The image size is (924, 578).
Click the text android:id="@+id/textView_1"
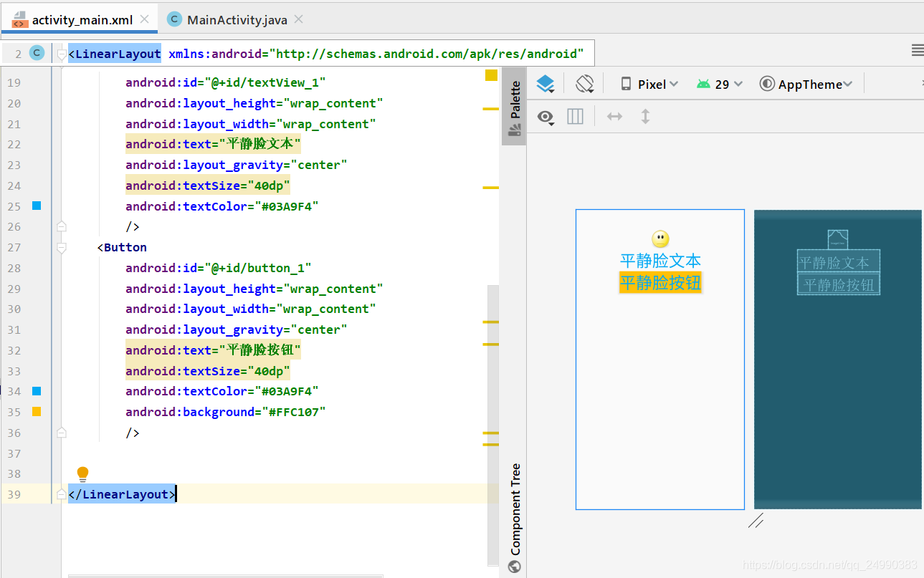[226, 82]
